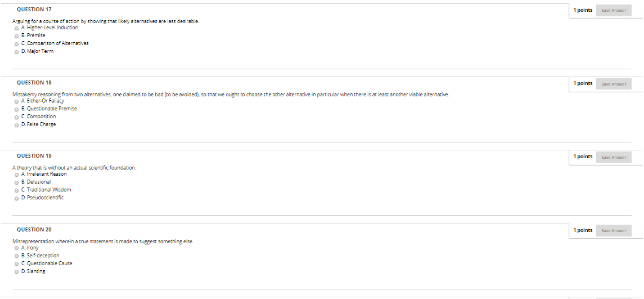
Task: Pick D. Pseudoscientific for Question 19
Action: click(x=16, y=198)
